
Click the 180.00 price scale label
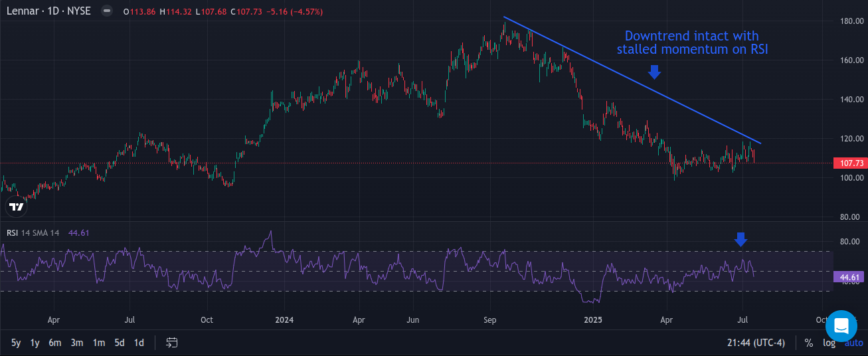tap(851, 21)
